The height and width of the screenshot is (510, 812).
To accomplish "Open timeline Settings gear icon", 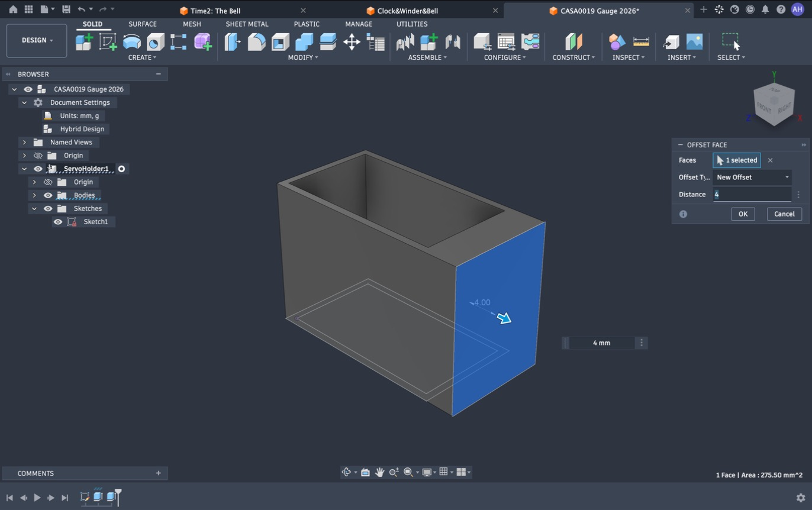I will tap(801, 498).
